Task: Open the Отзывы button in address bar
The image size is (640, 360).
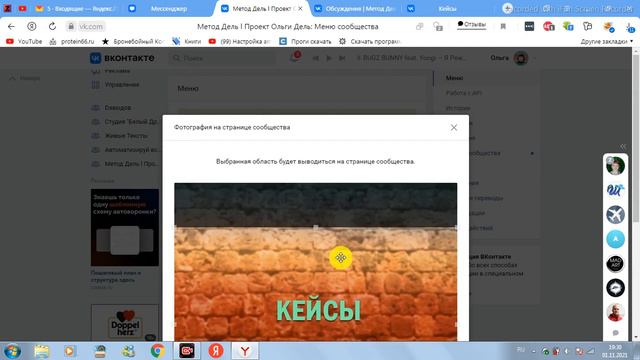Action: 472,25
